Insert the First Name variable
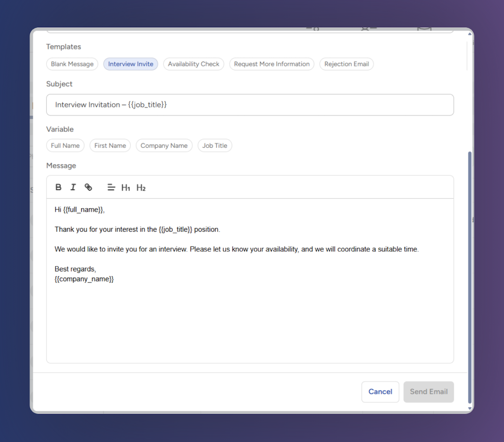504x442 pixels. [x=110, y=146]
